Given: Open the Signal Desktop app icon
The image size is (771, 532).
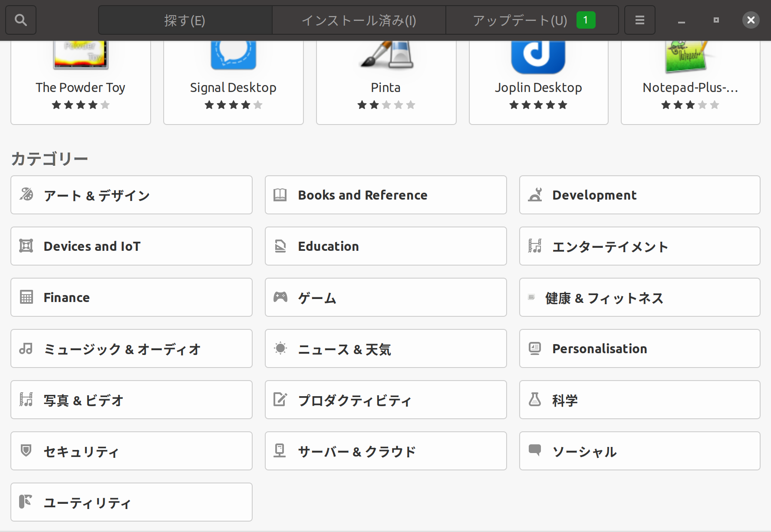Looking at the screenshot, I should coord(234,55).
